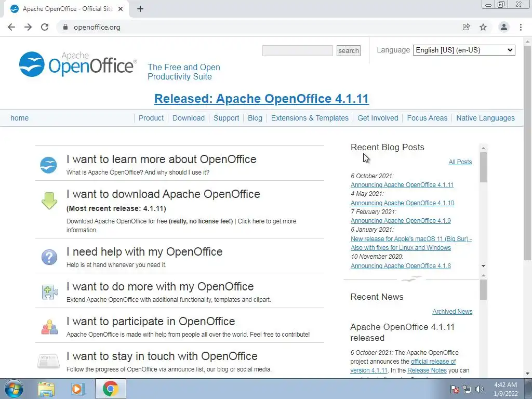Click the network tray icon
The height and width of the screenshot is (399, 532).
pos(467,389)
